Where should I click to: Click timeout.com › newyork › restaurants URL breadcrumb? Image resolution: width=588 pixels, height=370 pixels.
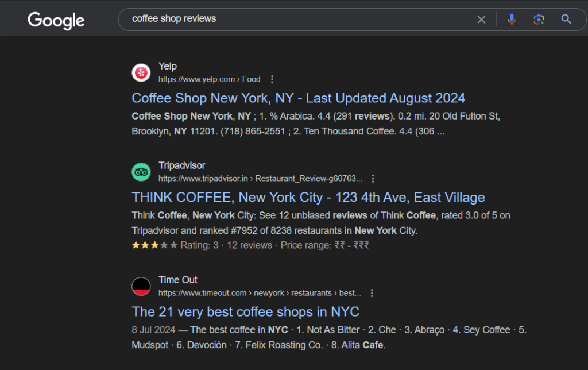260,293
